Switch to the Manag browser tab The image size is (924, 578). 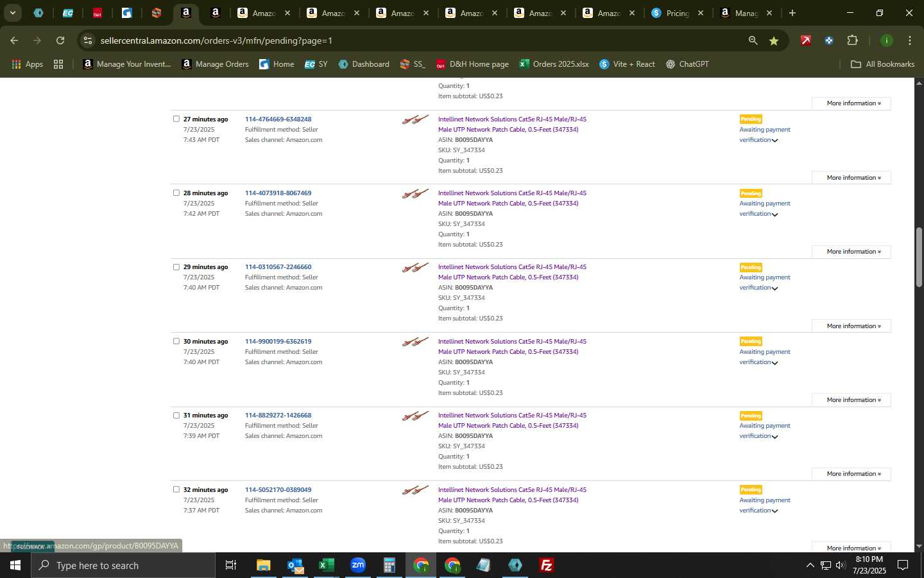coord(746,13)
